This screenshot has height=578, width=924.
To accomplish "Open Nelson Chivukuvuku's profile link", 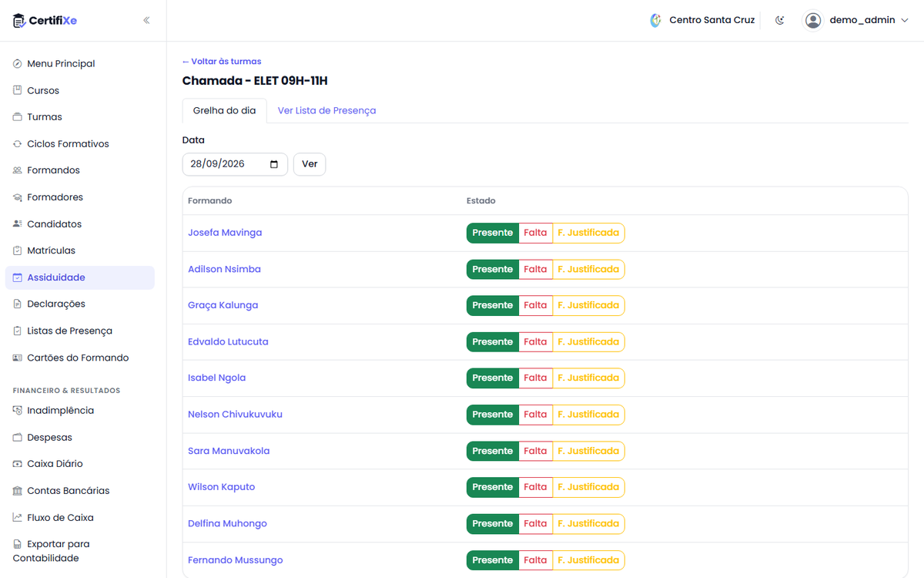I will point(235,415).
